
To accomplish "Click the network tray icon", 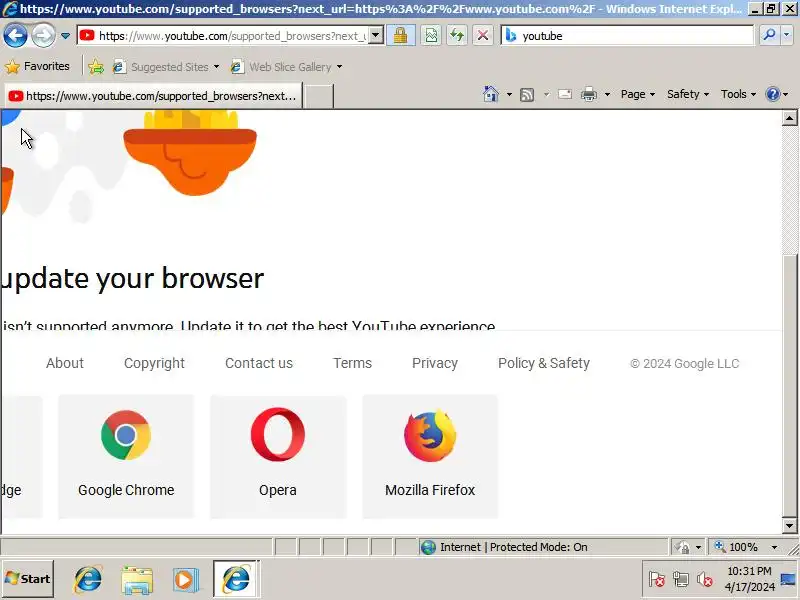I will [x=681, y=580].
